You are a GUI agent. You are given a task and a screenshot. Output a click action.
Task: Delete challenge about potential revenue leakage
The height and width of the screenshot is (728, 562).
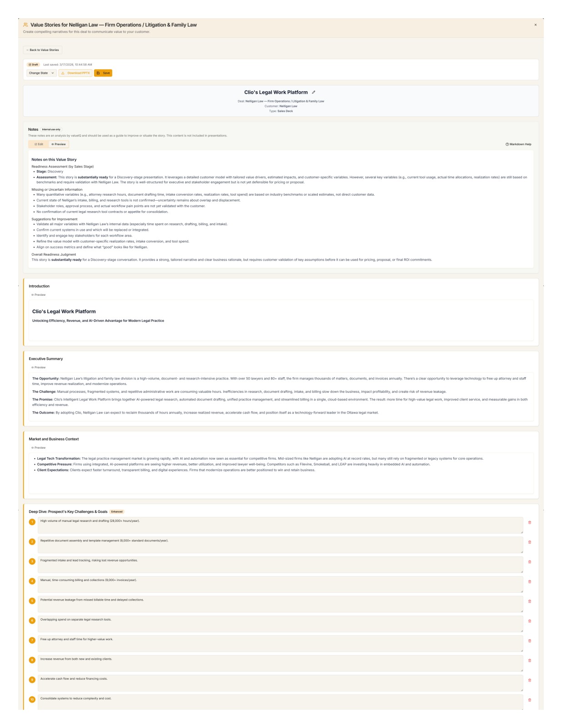coord(530,601)
